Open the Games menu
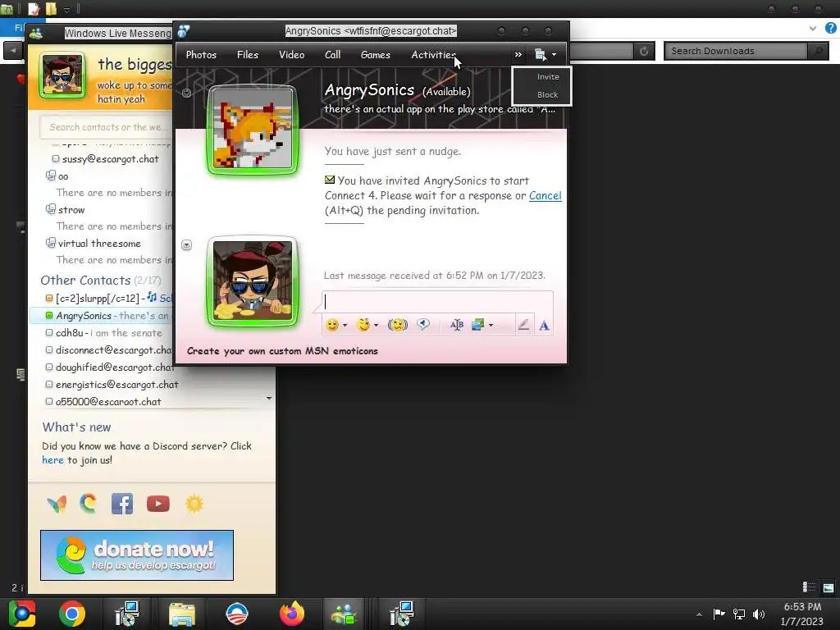The height and width of the screenshot is (630, 840). 376,55
